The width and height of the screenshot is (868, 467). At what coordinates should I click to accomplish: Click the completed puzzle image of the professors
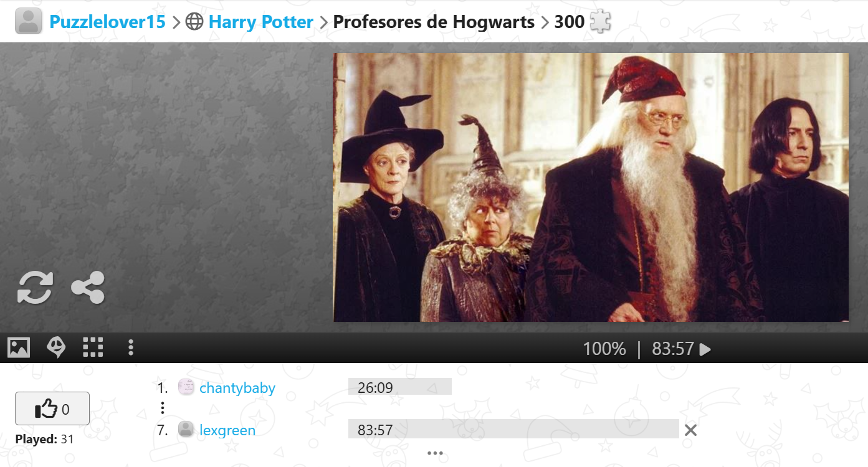coord(591,187)
